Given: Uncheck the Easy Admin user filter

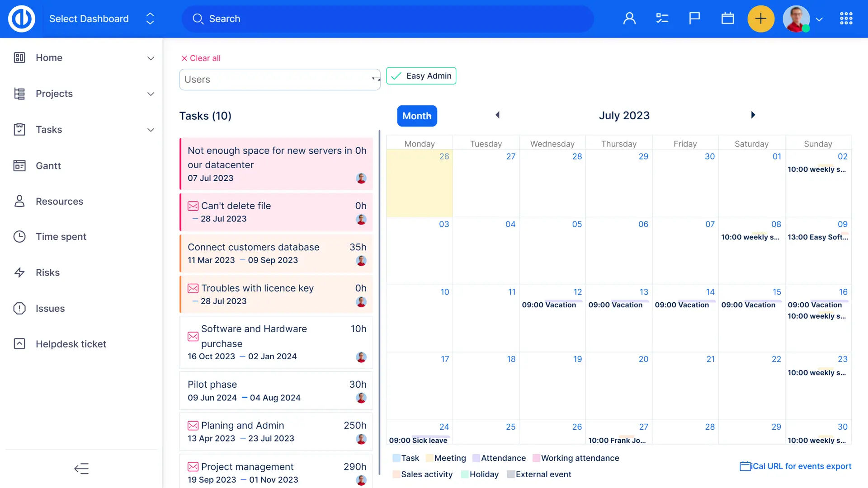Looking at the screenshot, I should (x=421, y=76).
